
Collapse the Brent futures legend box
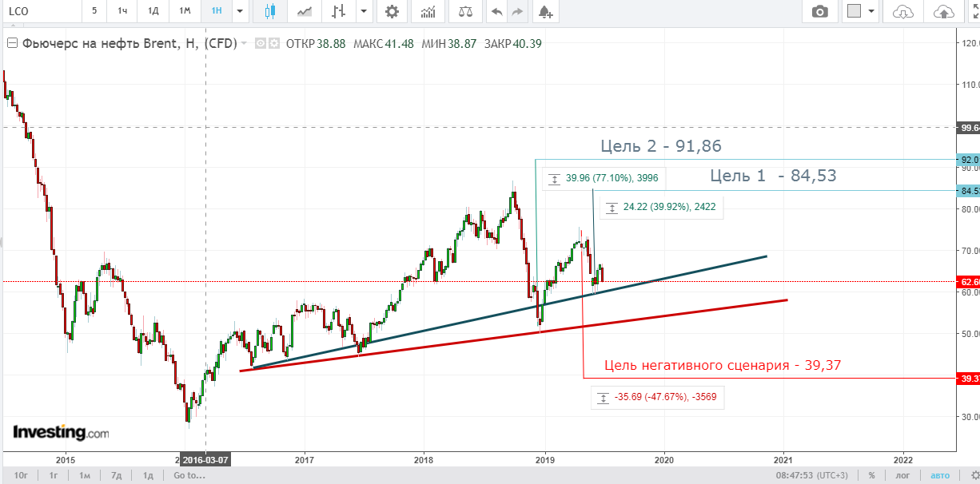point(11,44)
